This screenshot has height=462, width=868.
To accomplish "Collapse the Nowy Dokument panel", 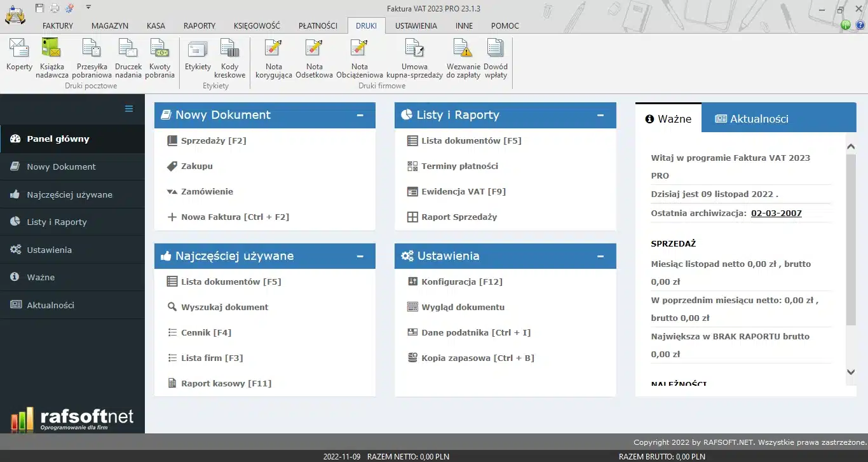I will point(360,115).
